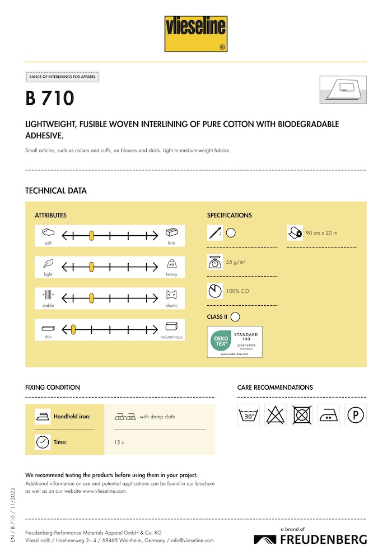Click the soft cloud icon
Image resolution: width=392 pixels, height=555 pixels.
coord(49,232)
